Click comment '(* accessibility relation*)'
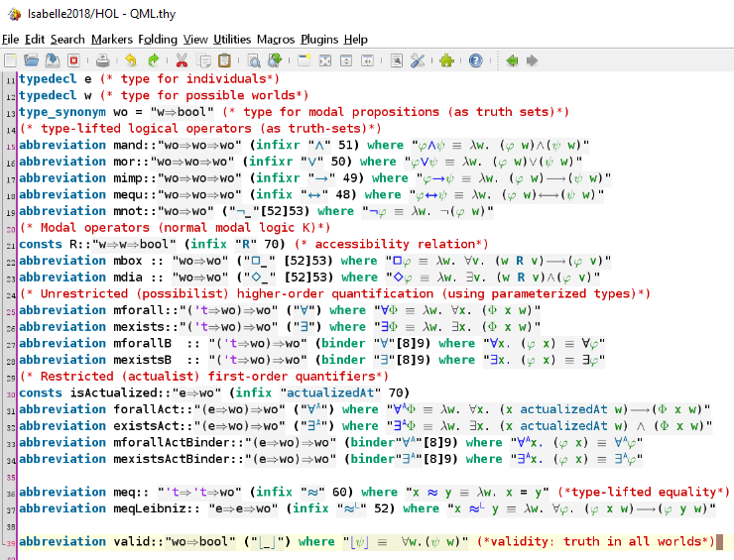 pos(392,244)
